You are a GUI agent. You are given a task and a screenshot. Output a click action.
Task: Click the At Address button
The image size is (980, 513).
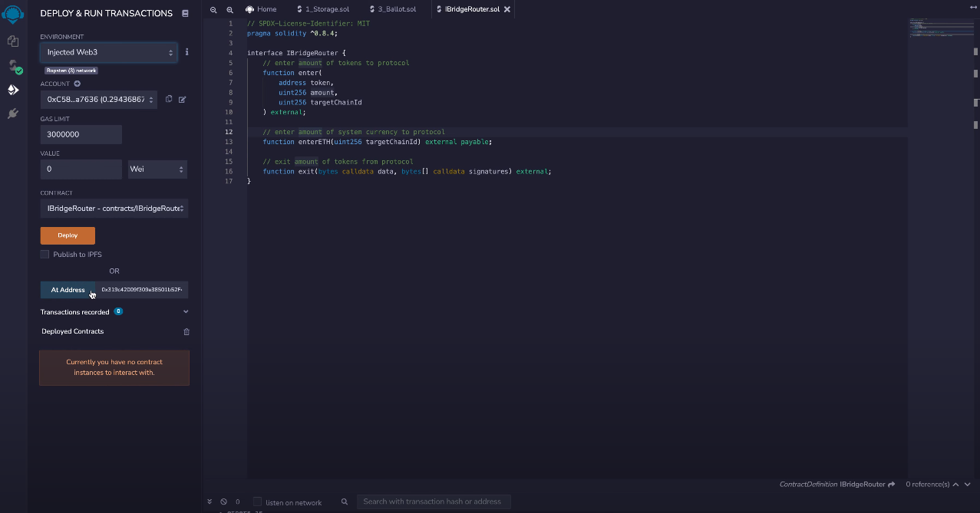click(68, 290)
